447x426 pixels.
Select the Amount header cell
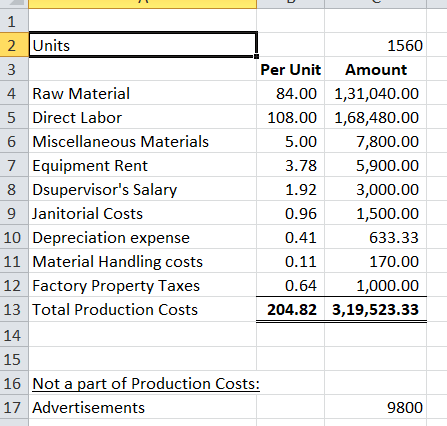click(375, 69)
